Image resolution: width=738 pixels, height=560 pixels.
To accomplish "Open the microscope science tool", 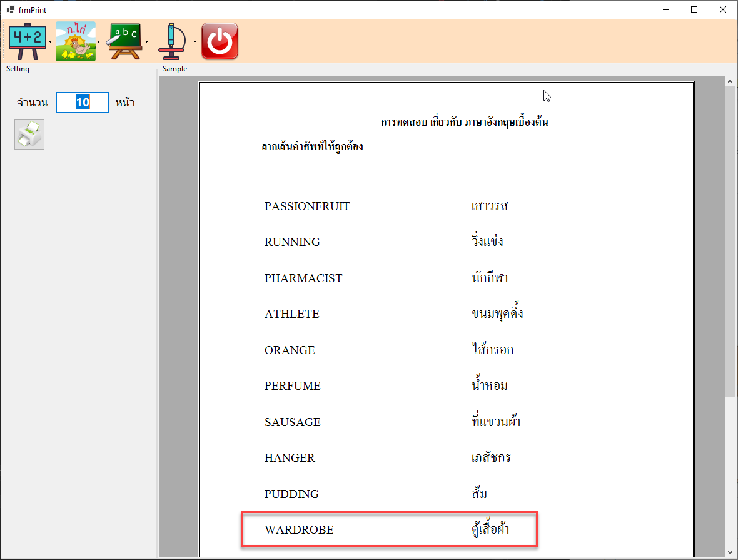I will click(x=172, y=41).
